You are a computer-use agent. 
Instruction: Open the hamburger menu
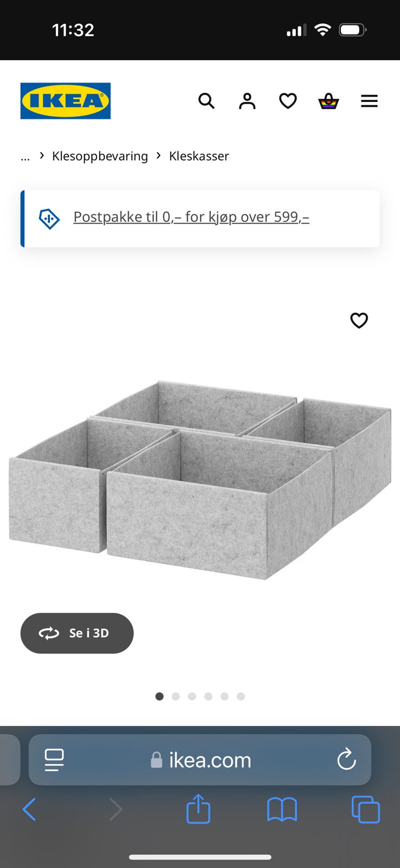pos(369,101)
